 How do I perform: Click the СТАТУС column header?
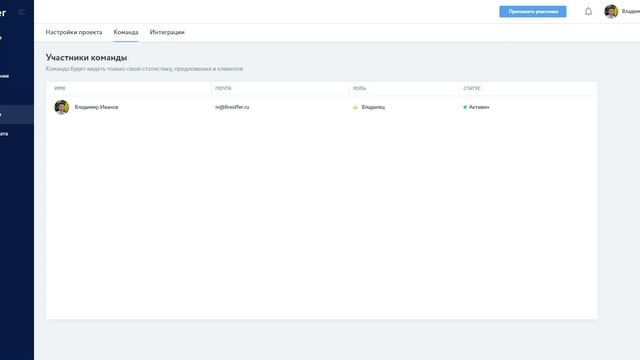tap(472, 88)
